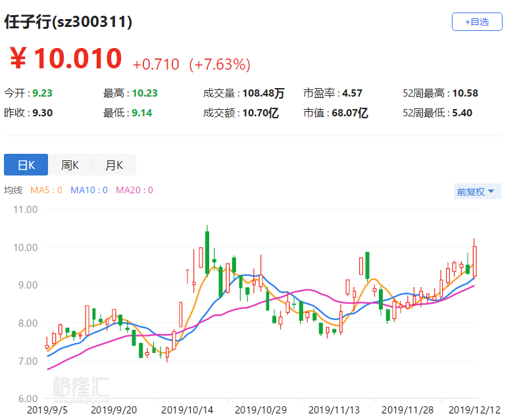Click the 52周最低 value 5.40
Viewport: 519px width, 420px height.
tap(462, 113)
